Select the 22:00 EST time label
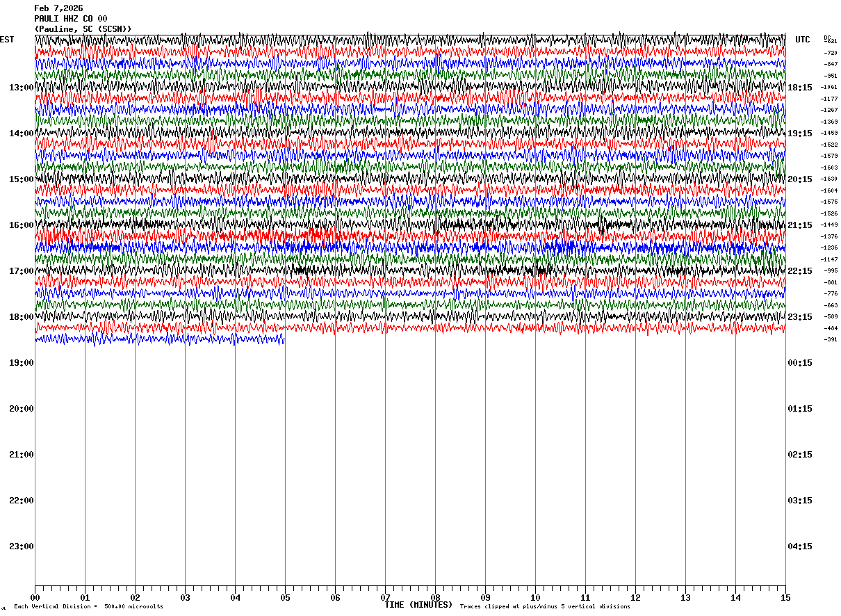This screenshot has width=841, height=616. tap(22, 501)
